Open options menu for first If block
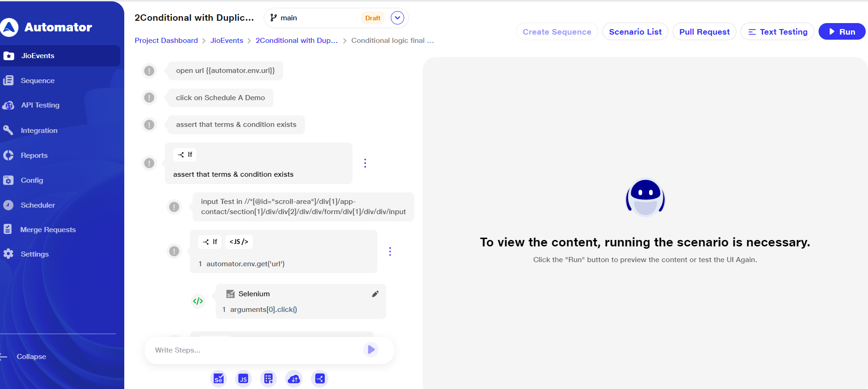Image resolution: width=868 pixels, height=389 pixels. pyautogui.click(x=365, y=163)
